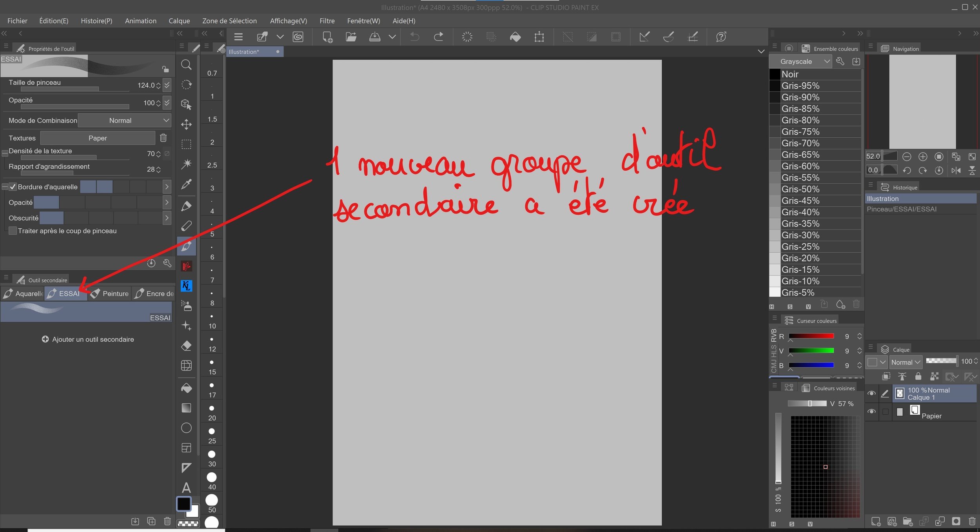Uncheck the Bordure d'aquarelle checkbox
980x532 pixels.
pyautogui.click(x=13, y=187)
